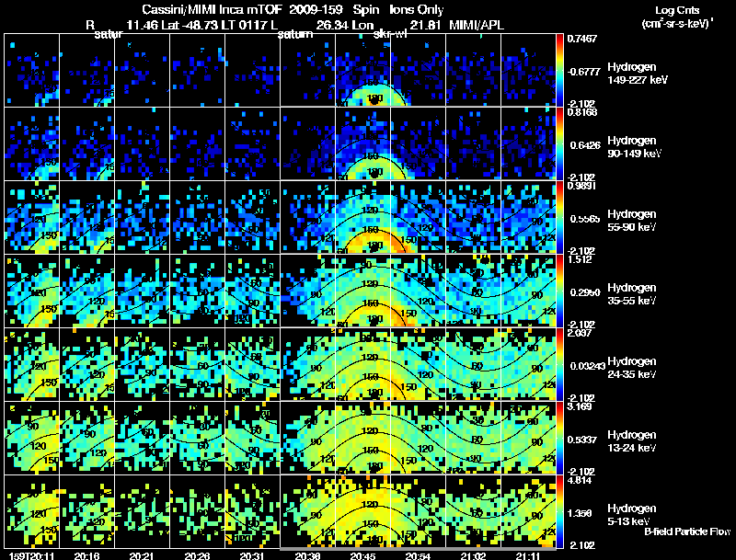Click the '20:54' time axis label
Image resolution: width=736 pixels, height=560 pixels.
pos(419,556)
